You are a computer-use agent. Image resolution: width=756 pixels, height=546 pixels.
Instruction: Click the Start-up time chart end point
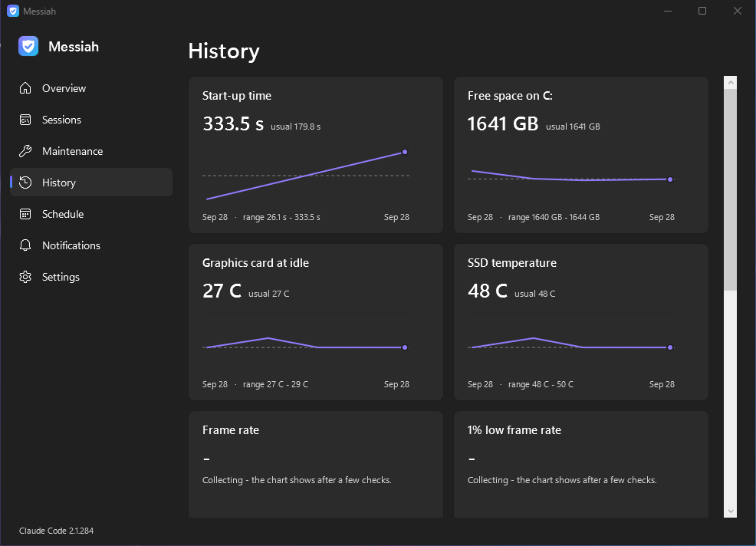[405, 152]
